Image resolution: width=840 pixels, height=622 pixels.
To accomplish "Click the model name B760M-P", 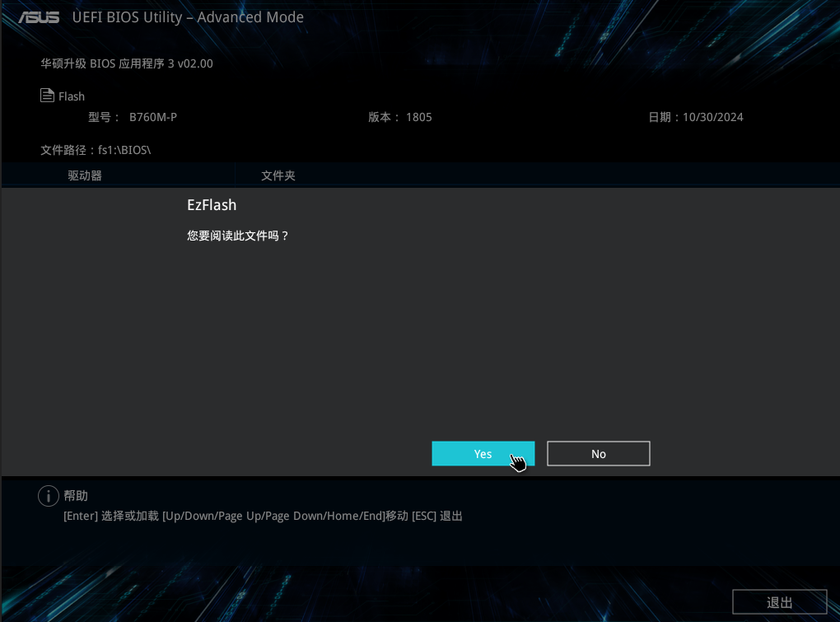I will click(153, 117).
